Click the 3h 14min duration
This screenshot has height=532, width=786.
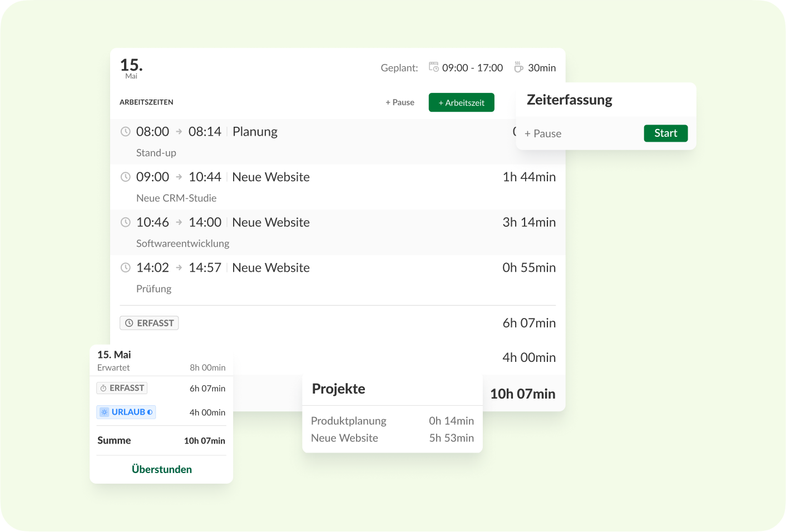coord(529,222)
